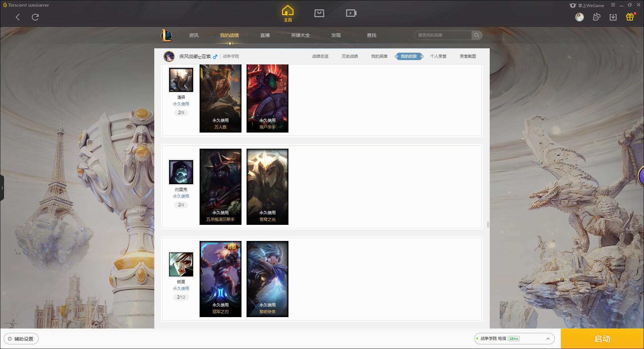Click the 约里克 champion portrait
Image resolution: width=644 pixels, height=349 pixels.
(x=181, y=172)
